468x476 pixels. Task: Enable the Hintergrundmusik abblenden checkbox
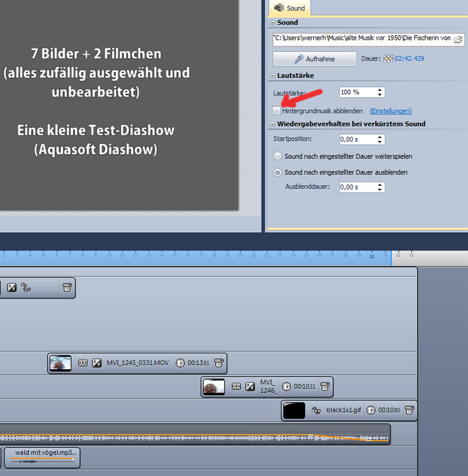click(x=277, y=111)
